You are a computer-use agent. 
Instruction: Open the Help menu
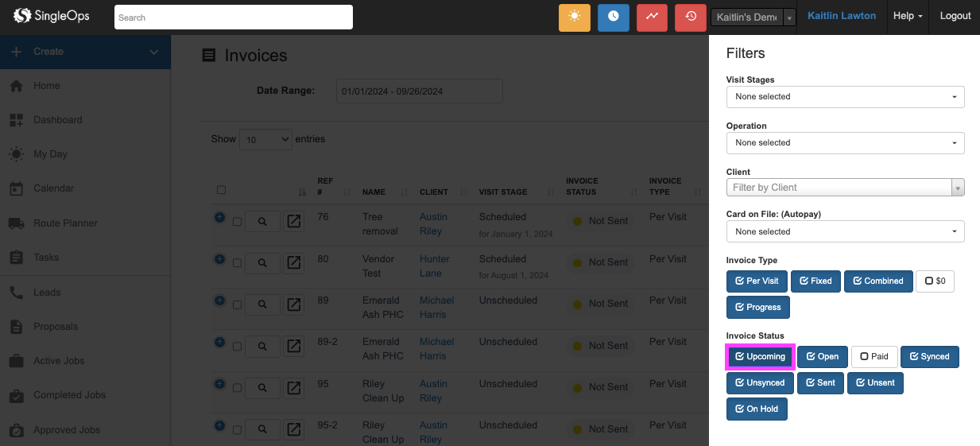[x=908, y=16]
